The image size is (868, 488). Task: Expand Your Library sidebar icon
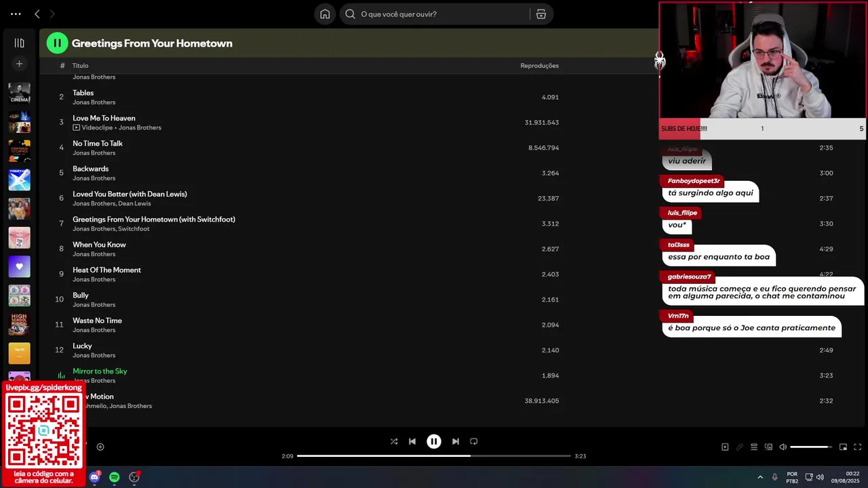click(19, 43)
